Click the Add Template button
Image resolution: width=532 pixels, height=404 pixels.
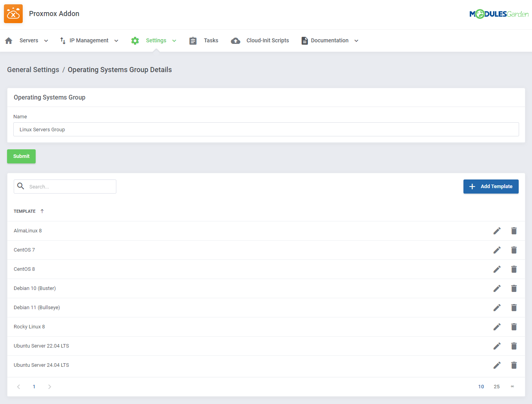(491, 187)
